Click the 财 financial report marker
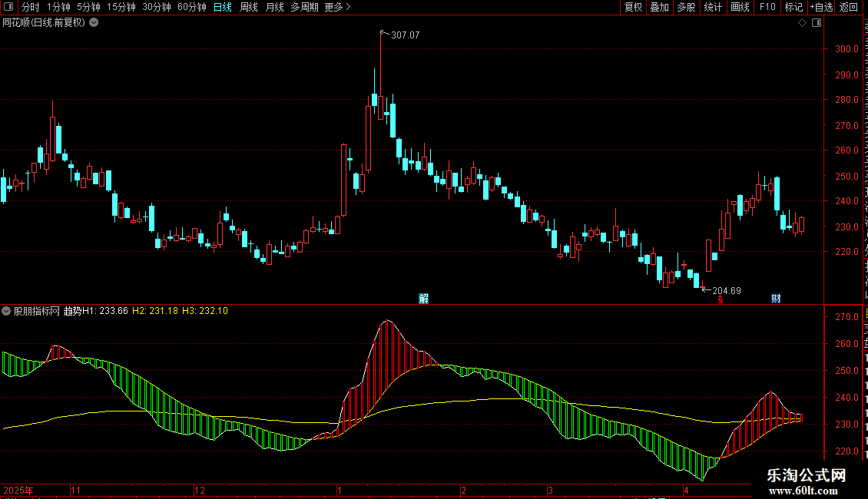Screen dimensions: 868x499 776,299
